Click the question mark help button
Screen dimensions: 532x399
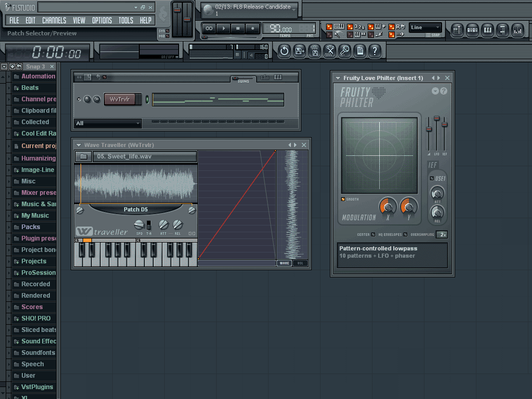coord(375,51)
